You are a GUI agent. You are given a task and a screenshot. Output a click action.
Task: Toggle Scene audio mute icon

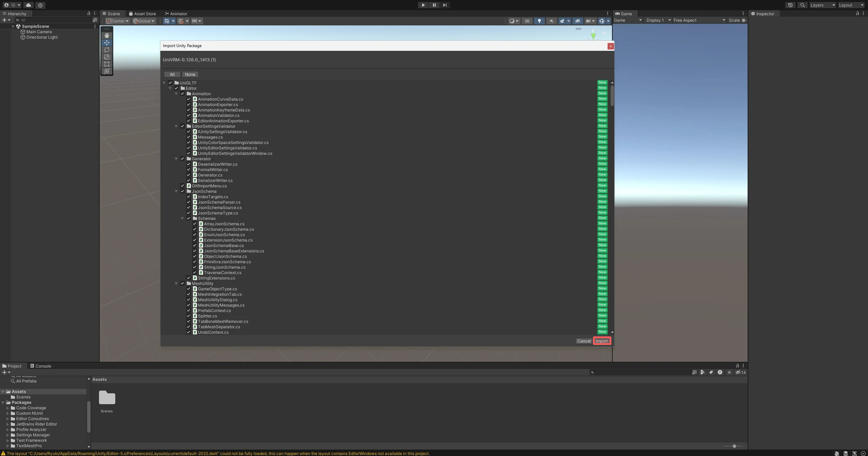click(x=552, y=21)
